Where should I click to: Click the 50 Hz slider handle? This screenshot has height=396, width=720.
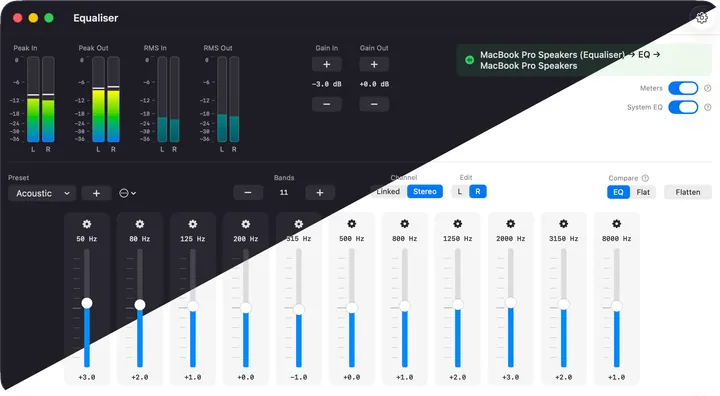click(87, 303)
